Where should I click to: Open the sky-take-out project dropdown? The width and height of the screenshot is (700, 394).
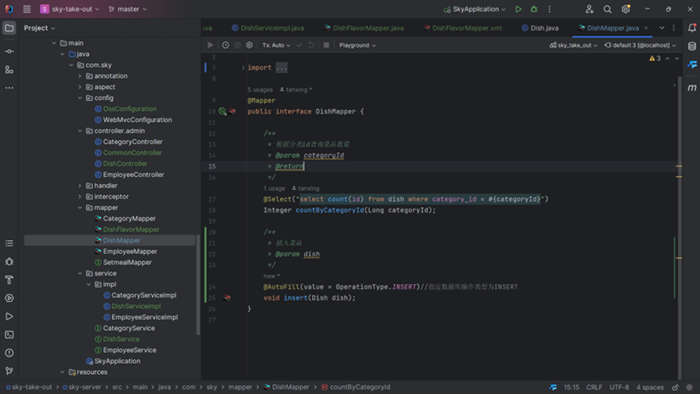tap(70, 9)
